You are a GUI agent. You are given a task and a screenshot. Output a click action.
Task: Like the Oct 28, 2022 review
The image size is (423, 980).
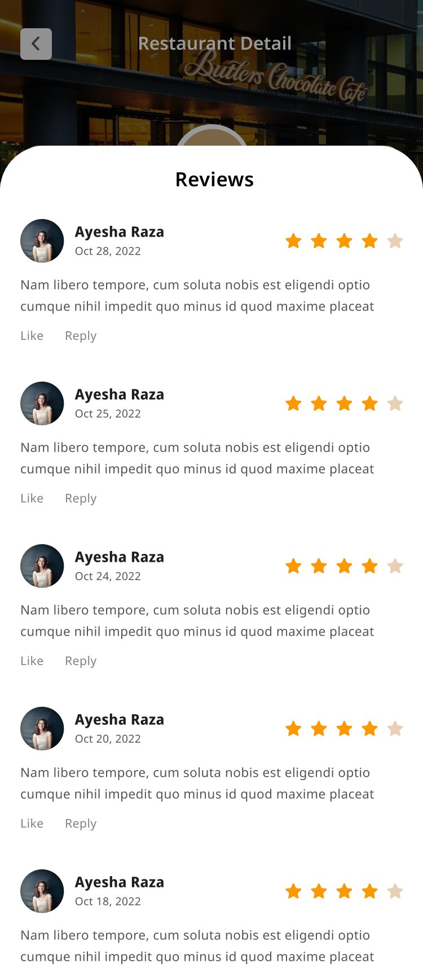tap(32, 336)
